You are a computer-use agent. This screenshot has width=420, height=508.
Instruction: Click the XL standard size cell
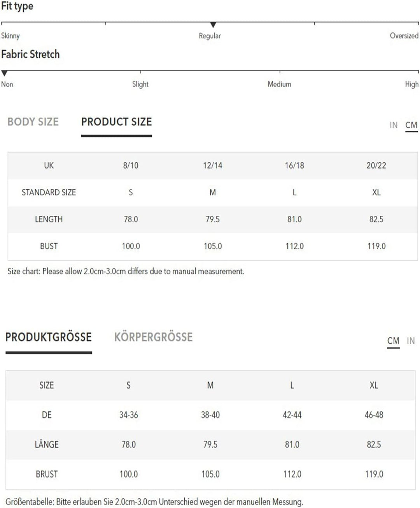tap(376, 192)
